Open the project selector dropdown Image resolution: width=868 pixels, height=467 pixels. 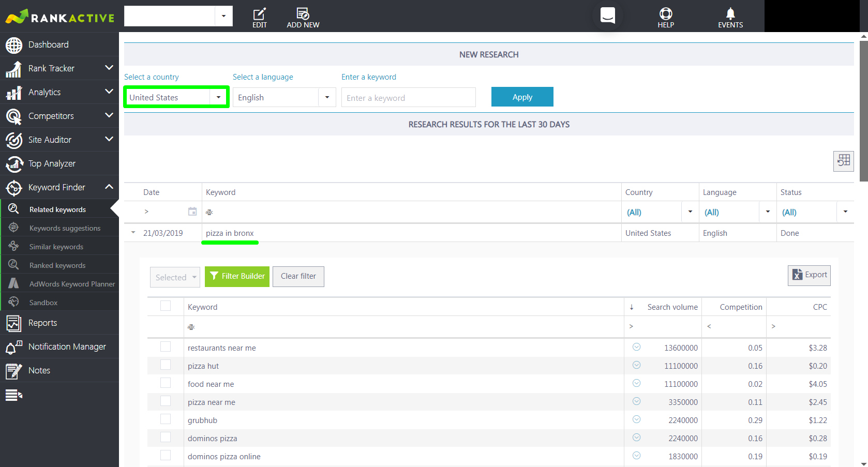pos(223,16)
